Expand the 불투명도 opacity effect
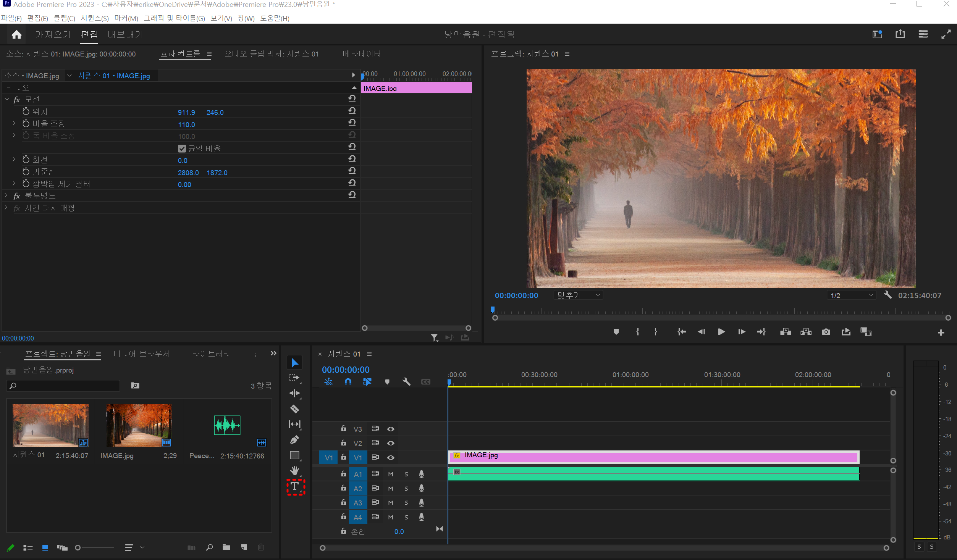The width and height of the screenshot is (957, 560). (x=6, y=195)
